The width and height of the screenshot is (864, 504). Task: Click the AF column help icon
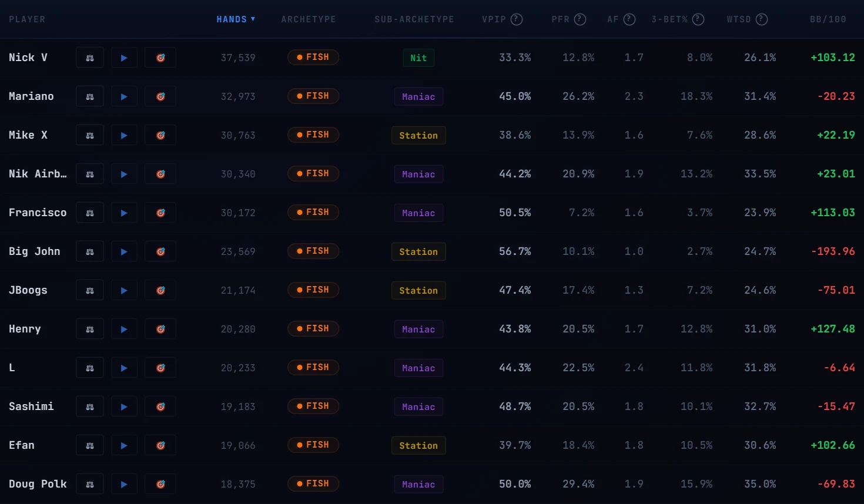tap(629, 19)
